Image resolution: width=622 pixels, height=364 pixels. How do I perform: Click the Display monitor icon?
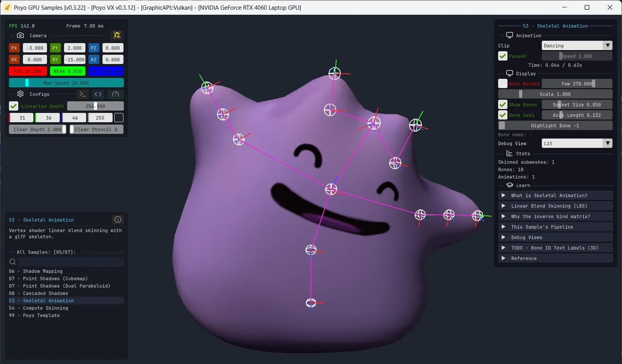click(x=509, y=73)
